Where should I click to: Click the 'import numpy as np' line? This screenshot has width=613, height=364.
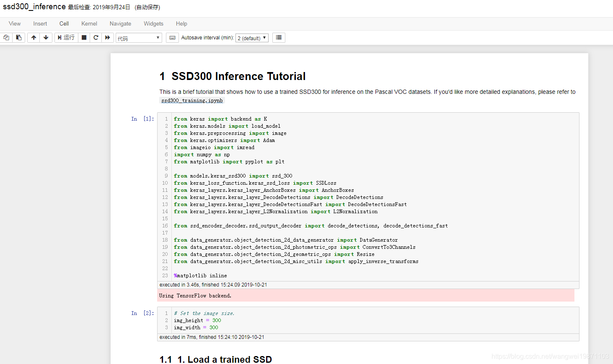[x=202, y=155]
